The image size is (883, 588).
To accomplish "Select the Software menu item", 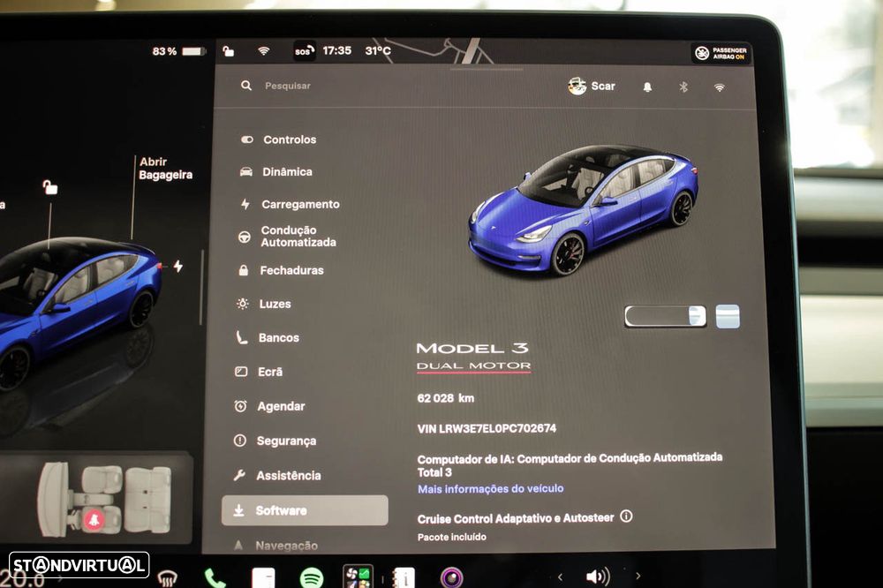I will (305, 510).
